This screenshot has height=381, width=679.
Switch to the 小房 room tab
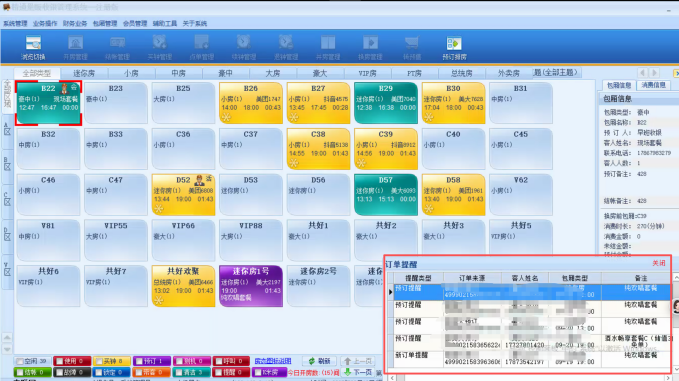tap(131, 74)
